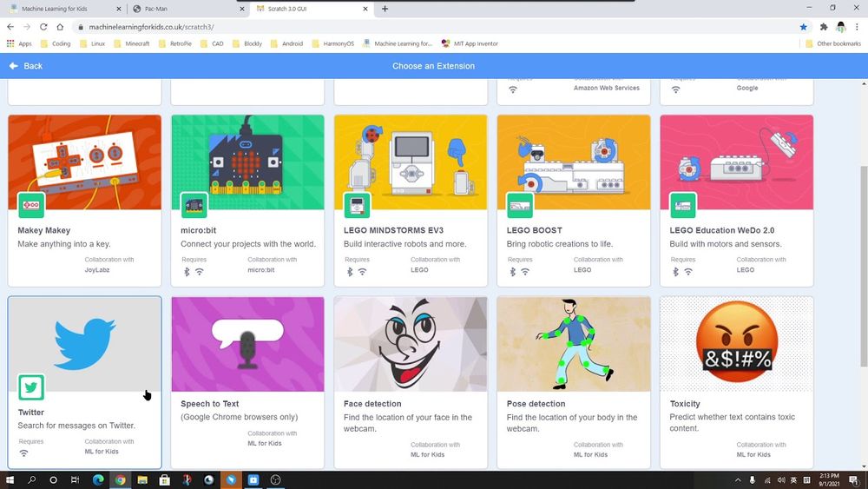Go back using the Back arrow button
Screen dimensions: 868x489
[x=25, y=66]
